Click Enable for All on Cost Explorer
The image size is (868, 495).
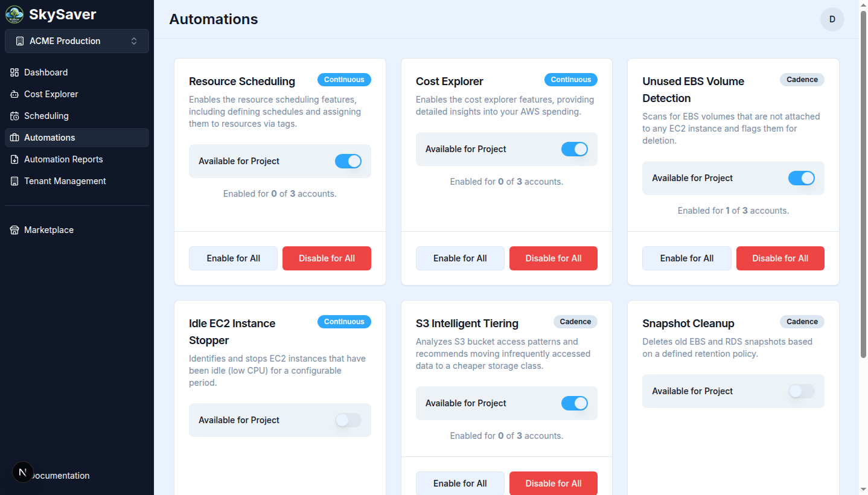(x=460, y=258)
